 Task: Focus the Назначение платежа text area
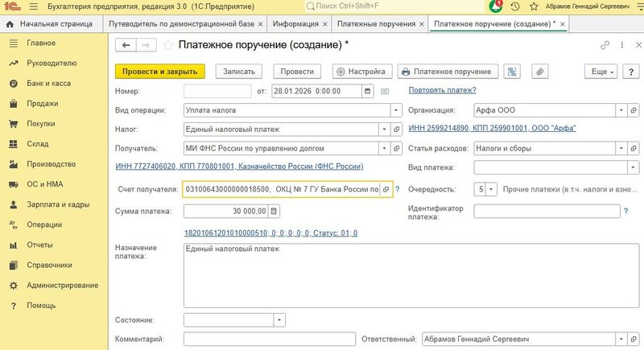(411, 275)
